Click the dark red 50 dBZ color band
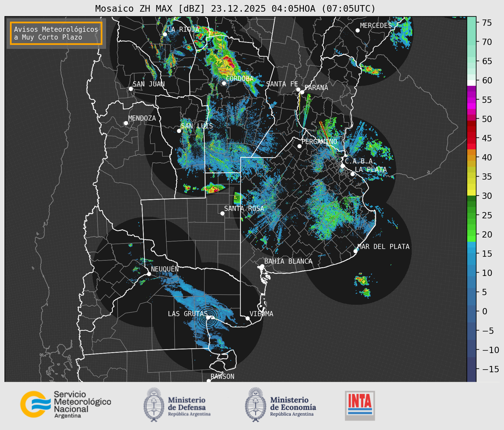 471,123
